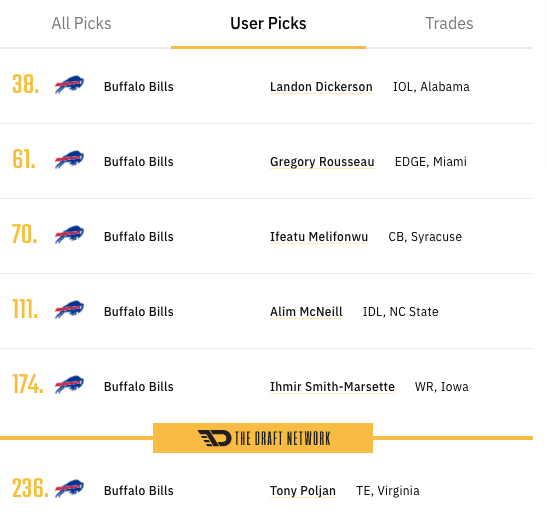This screenshot has height=520, width=547.
Task: Click the Bills logo beside pick 61
Action: (69, 160)
